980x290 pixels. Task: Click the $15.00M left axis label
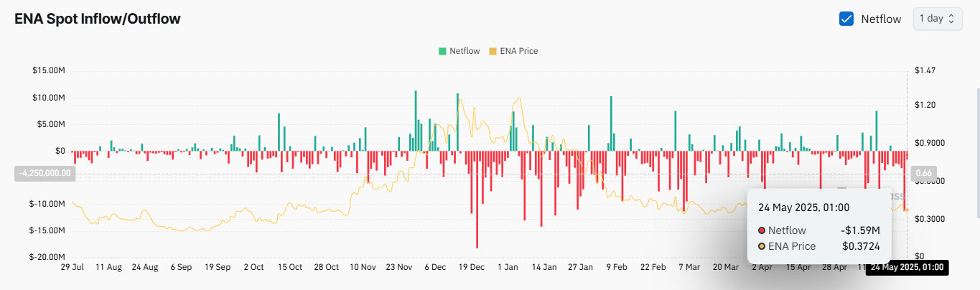pos(49,70)
